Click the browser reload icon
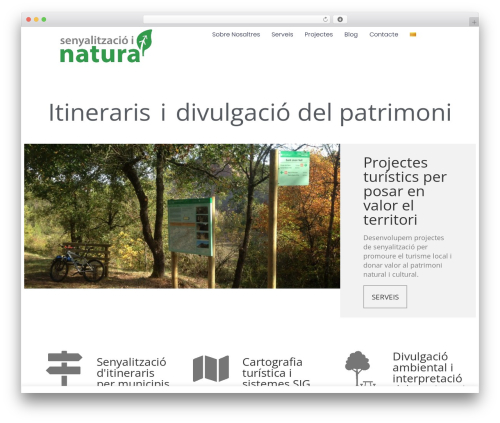The image size is (500, 423). (x=325, y=19)
